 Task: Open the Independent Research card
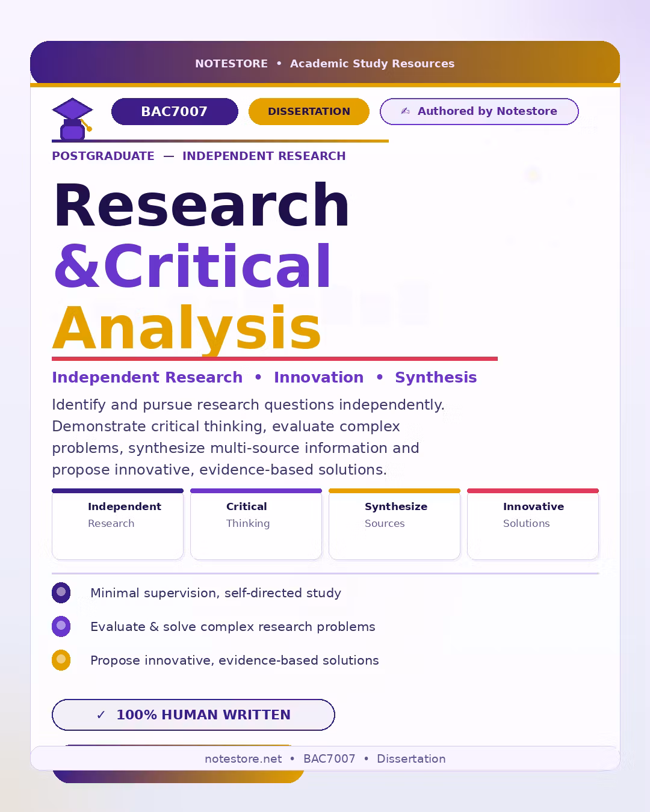117,524
